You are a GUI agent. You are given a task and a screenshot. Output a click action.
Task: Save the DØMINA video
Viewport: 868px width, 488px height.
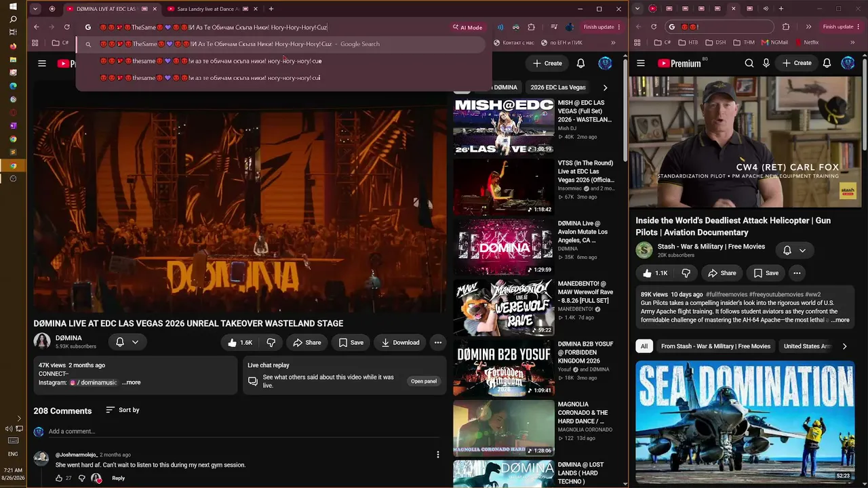click(x=351, y=342)
